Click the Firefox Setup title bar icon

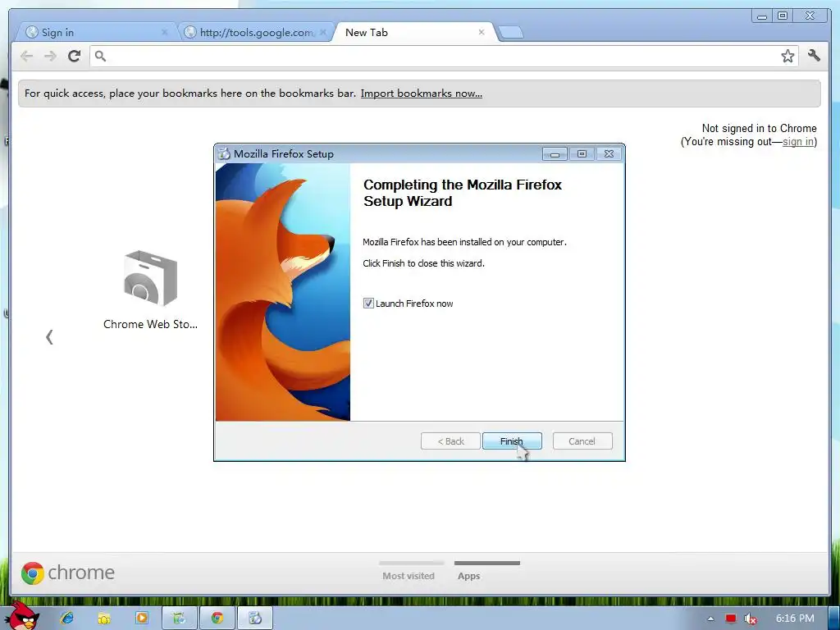(x=225, y=153)
